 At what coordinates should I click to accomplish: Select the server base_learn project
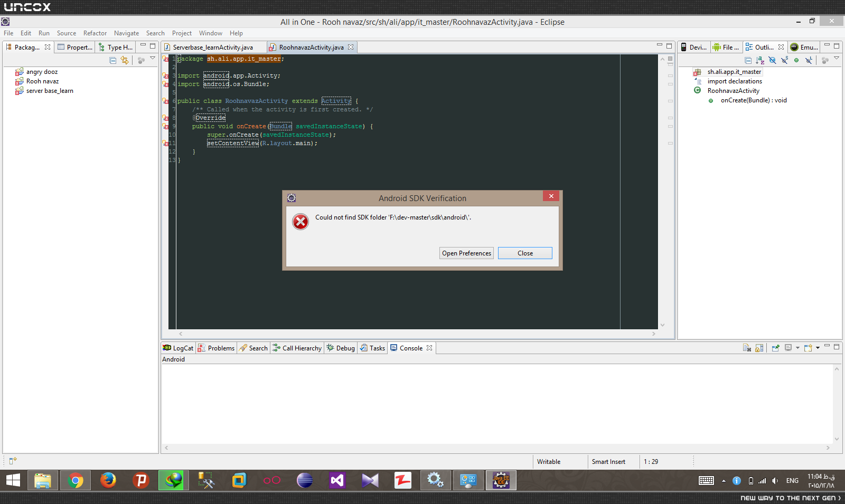click(x=50, y=91)
